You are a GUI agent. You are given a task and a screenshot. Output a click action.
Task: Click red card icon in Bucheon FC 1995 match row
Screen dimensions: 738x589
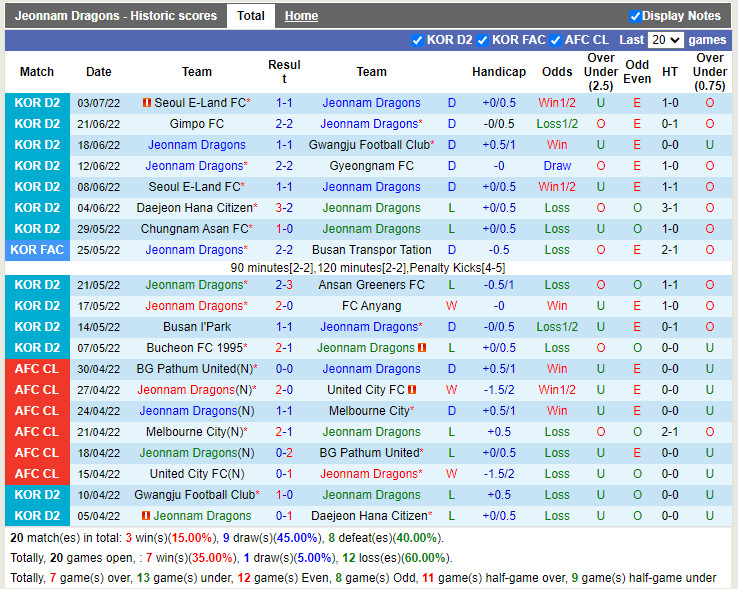coord(423,348)
